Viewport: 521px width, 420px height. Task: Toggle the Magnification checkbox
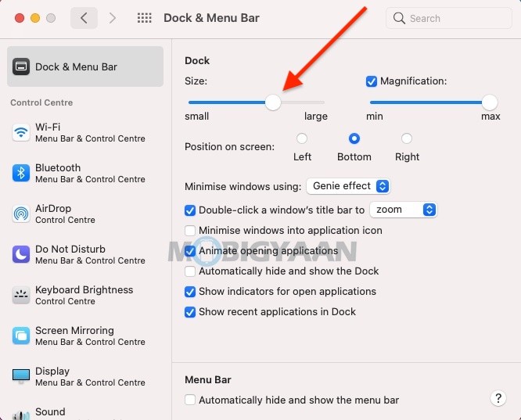371,81
